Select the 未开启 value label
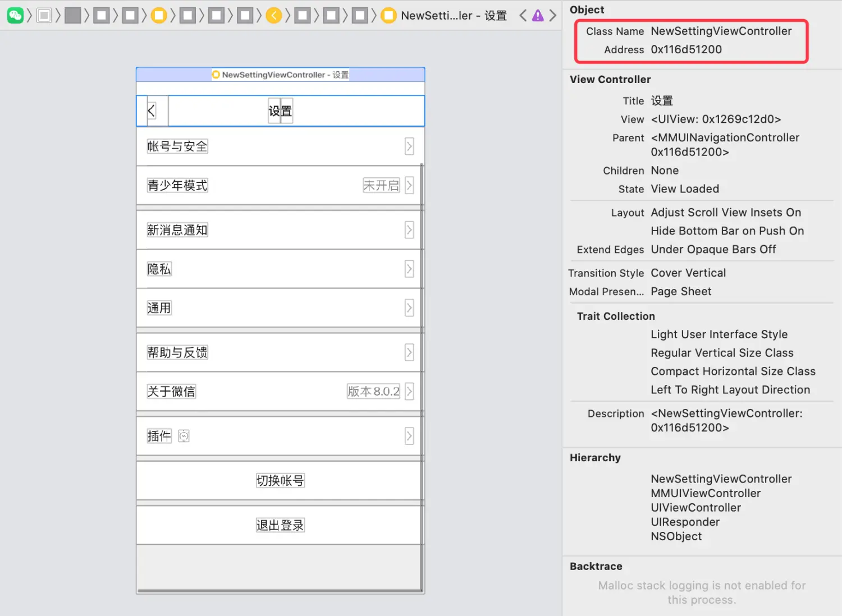This screenshot has width=842, height=616. pos(381,185)
